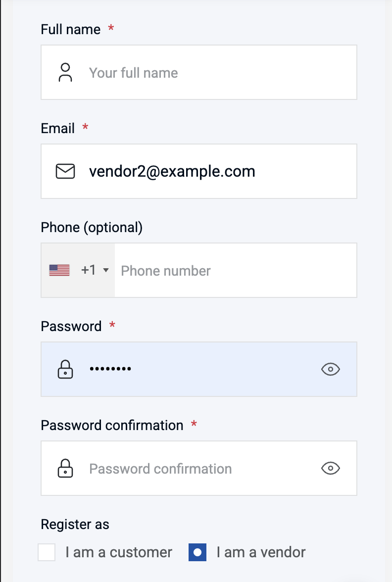Click the +1 country code selector
Image resolution: width=392 pixels, height=582 pixels.
click(x=89, y=270)
